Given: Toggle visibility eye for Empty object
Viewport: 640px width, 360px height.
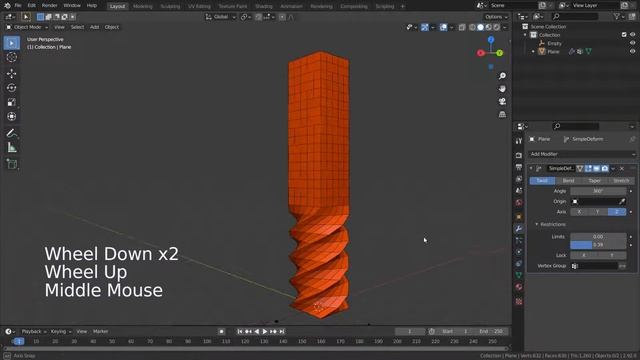Looking at the screenshot, I should [632, 43].
